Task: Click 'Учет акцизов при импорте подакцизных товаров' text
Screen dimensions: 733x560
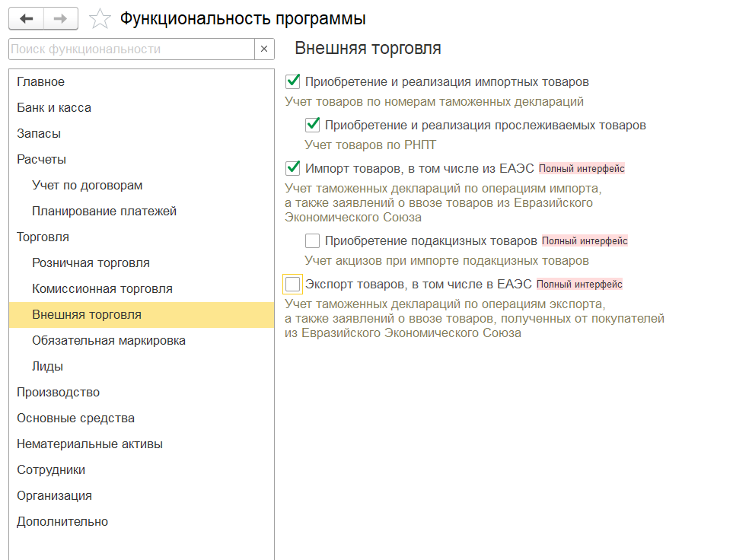Action: click(x=447, y=260)
